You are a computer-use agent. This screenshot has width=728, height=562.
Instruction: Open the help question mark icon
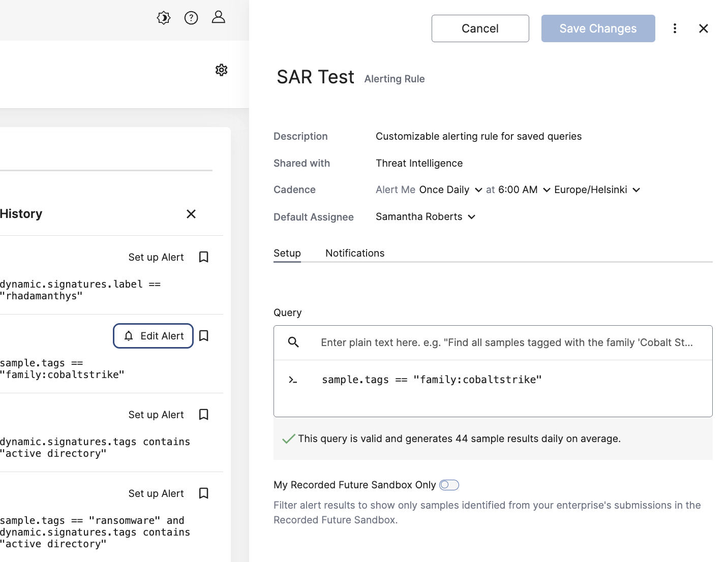coord(191,18)
